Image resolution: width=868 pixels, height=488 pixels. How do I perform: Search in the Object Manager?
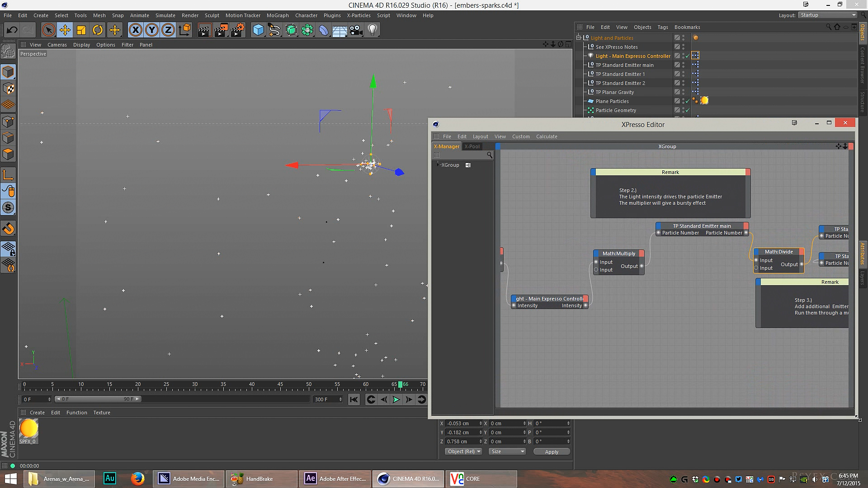(829, 27)
